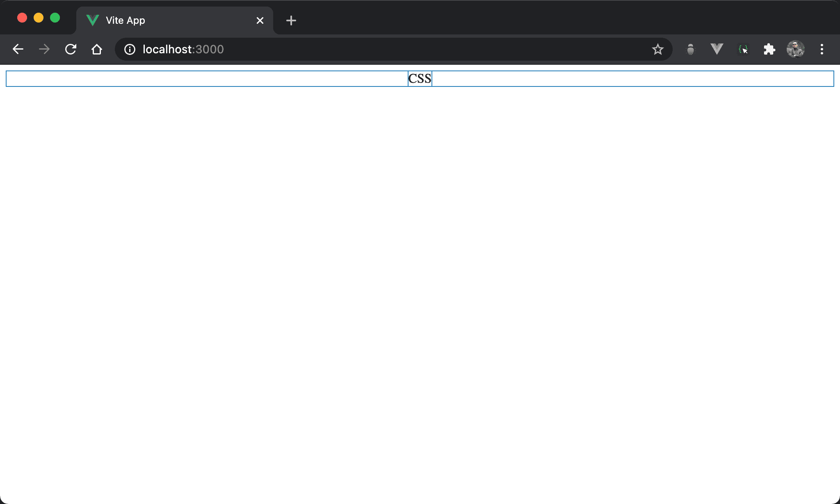Screen dimensions: 840x504
Task: Open the grey bug extension icon
Action: tap(691, 49)
